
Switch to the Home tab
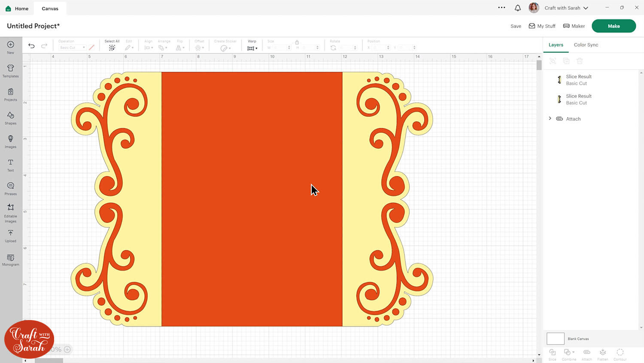pyautogui.click(x=17, y=9)
